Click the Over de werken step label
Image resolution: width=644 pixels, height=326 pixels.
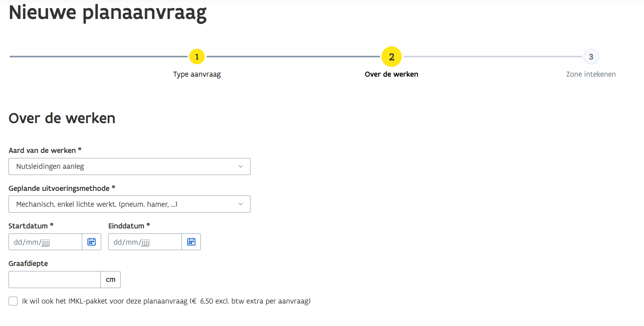[x=392, y=74]
